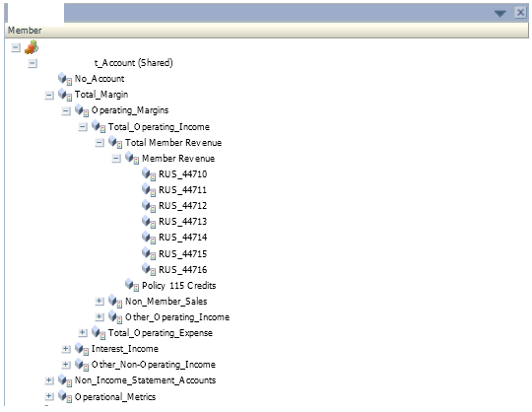This screenshot has width=532, height=412.
Task: Expand the Non_Income_Statement_Accounts node
Action: click(49, 380)
